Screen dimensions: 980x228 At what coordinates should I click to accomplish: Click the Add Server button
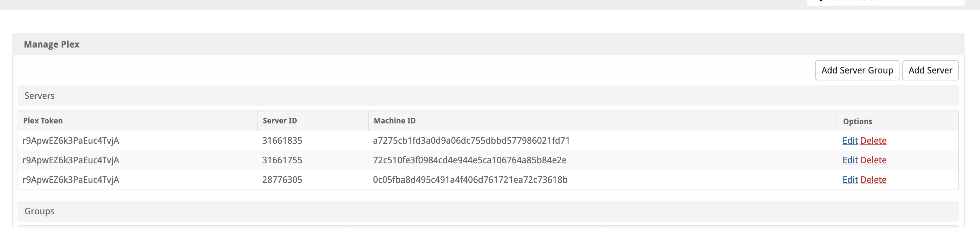point(930,70)
